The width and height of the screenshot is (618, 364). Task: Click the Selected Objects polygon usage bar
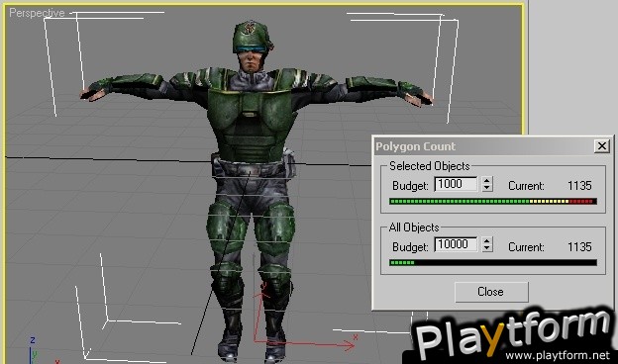click(492, 202)
